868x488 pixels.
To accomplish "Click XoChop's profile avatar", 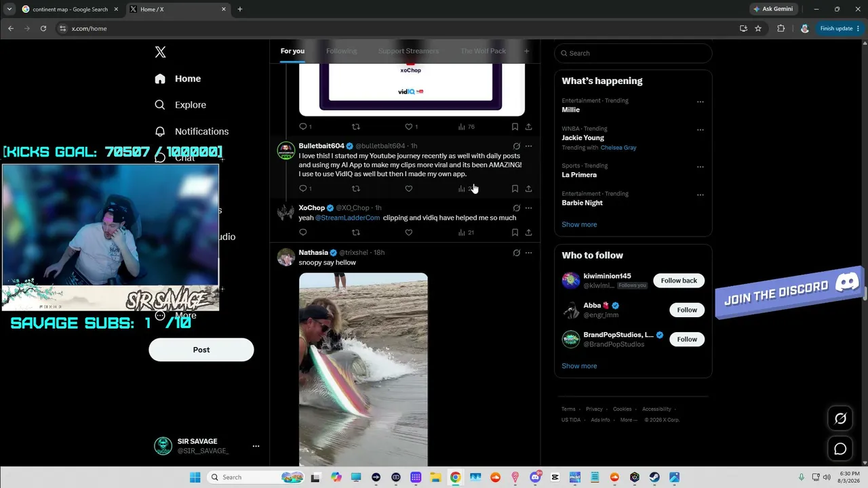I will click(x=286, y=212).
